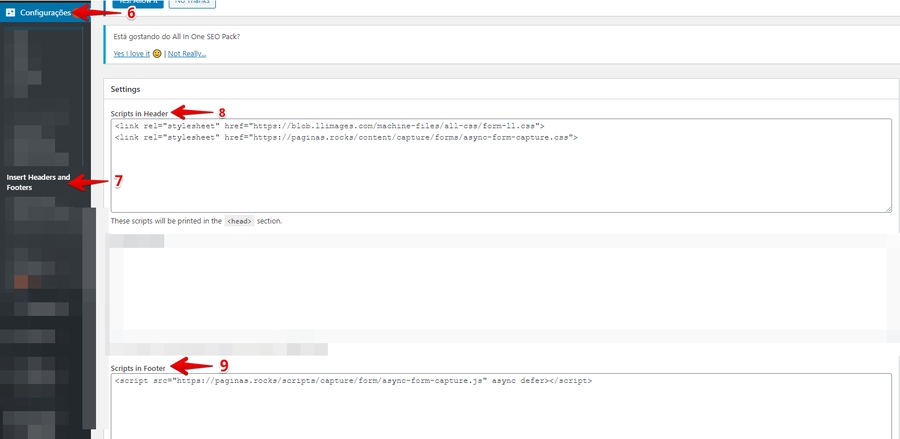900x439 pixels.
Task: Click the red number 9 annotation marker
Action: click(223, 366)
